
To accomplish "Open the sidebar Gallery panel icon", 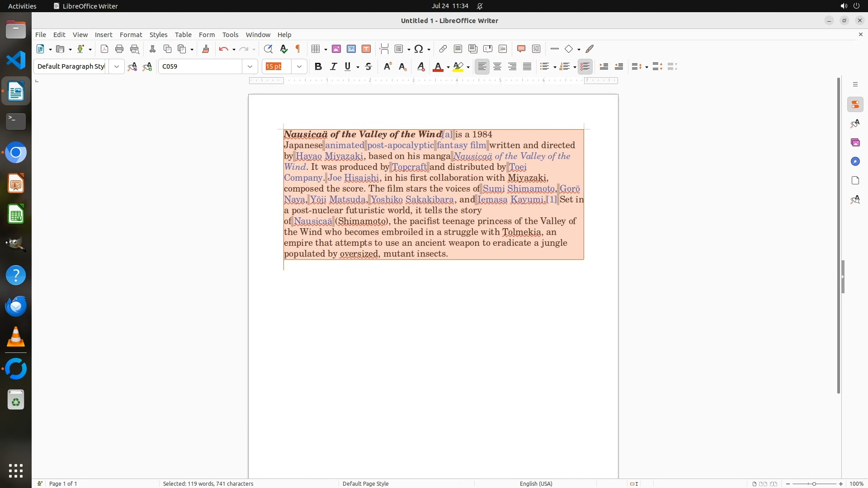I will point(855,143).
